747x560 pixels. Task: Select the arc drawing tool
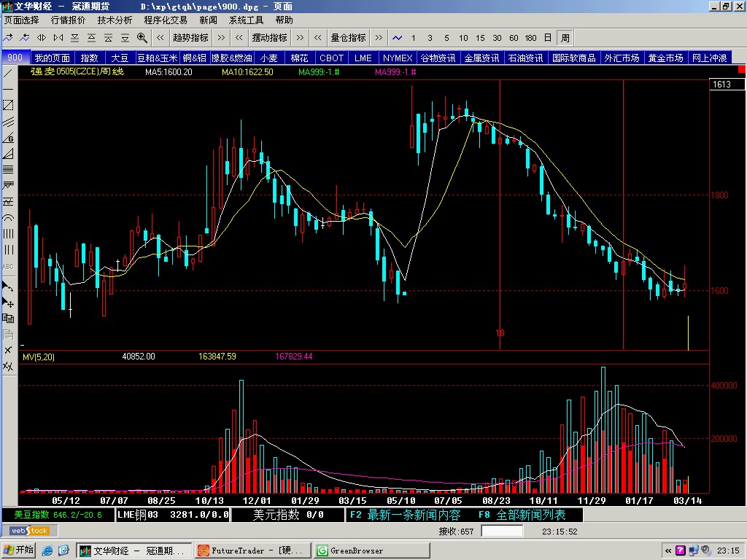point(8,218)
